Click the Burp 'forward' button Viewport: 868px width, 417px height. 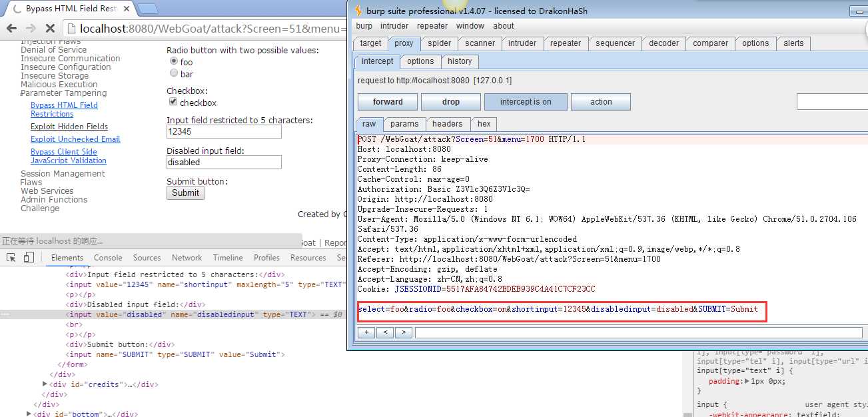388,102
